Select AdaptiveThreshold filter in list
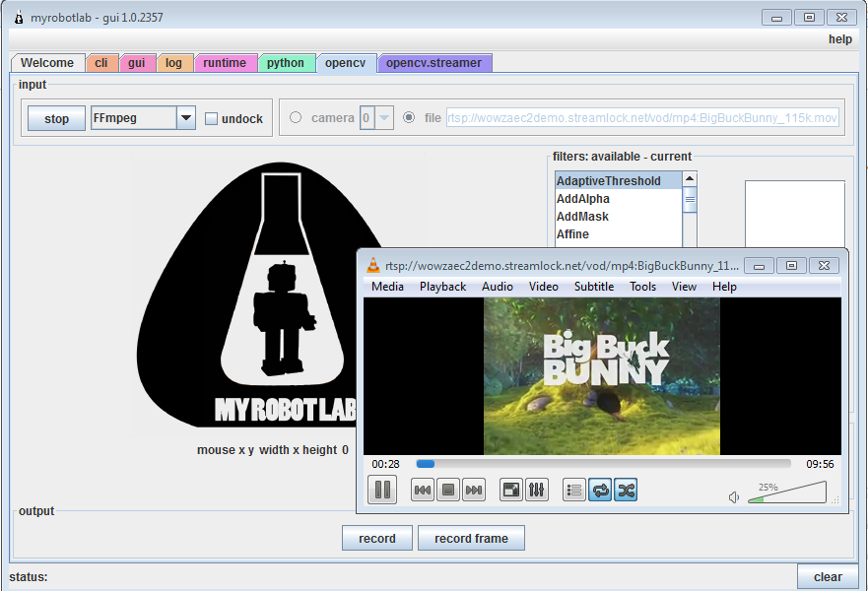 (x=619, y=181)
